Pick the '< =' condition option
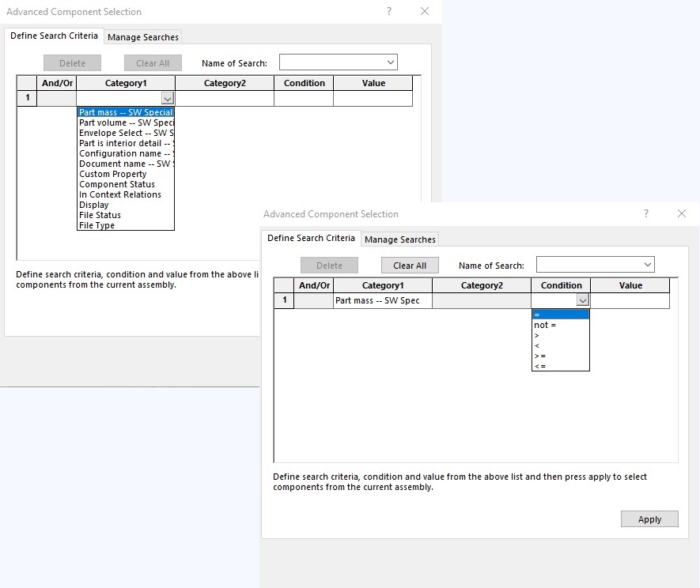Image resolution: width=700 pixels, height=588 pixels. click(x=540, y=366)
